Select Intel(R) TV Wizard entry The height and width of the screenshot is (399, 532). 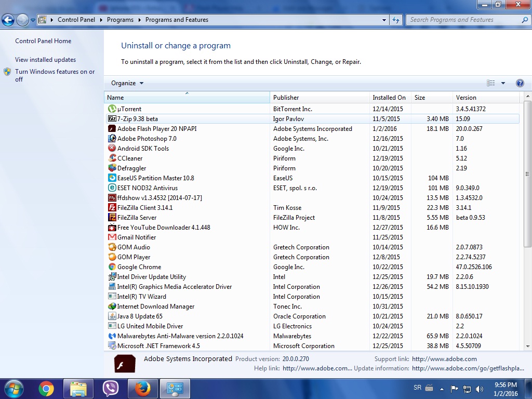pyautogui.click(x=312, y=297)
